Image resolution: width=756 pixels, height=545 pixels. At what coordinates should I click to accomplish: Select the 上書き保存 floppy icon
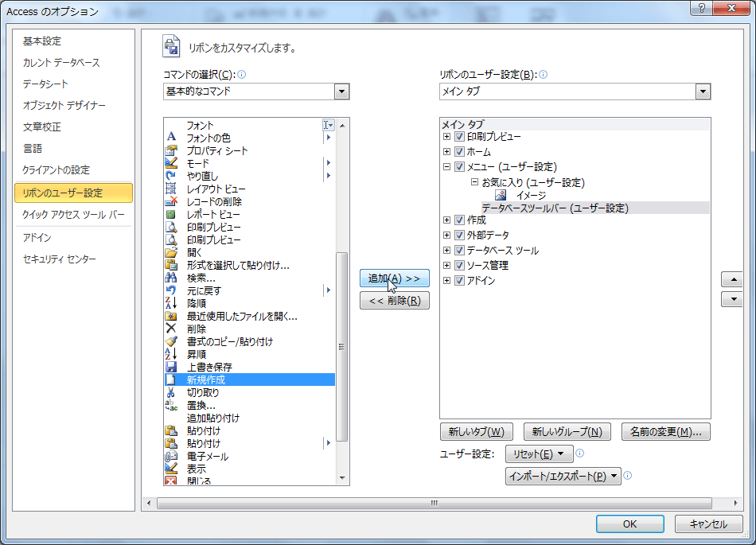pos(171,368)
